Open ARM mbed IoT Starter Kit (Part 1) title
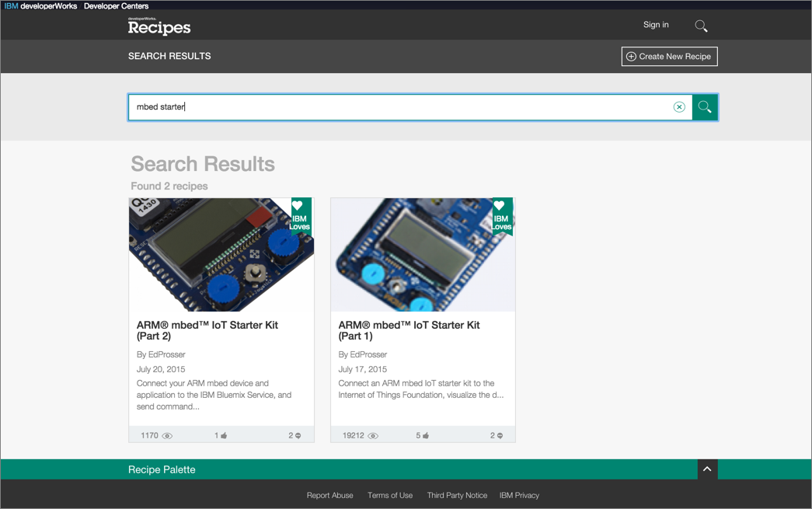 409,330
